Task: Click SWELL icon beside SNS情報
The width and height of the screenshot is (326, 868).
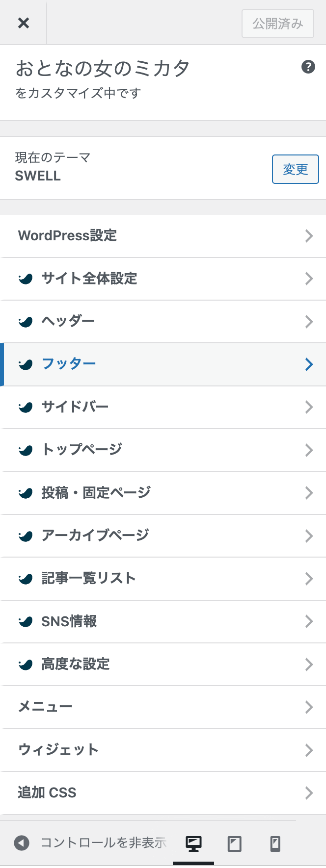Action: (x=26, y=621)
